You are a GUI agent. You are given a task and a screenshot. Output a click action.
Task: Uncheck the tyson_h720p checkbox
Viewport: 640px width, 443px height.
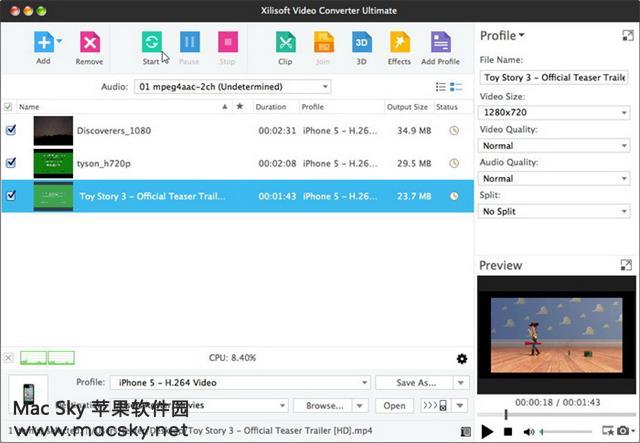pos(11,163)
